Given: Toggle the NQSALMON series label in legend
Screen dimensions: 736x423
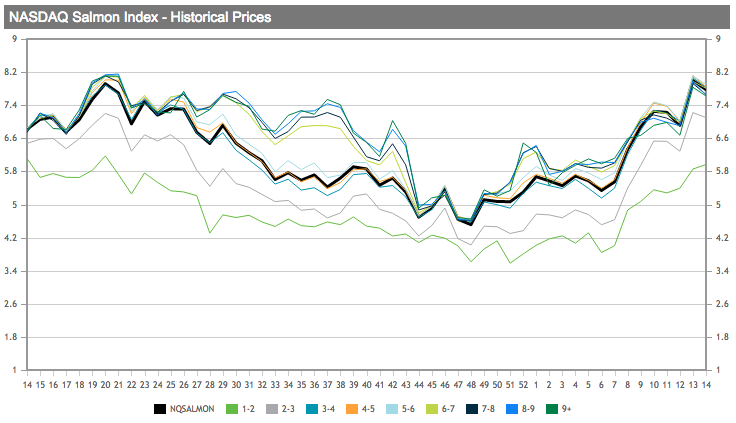Looking at the screenshot, I should [192, 409].
